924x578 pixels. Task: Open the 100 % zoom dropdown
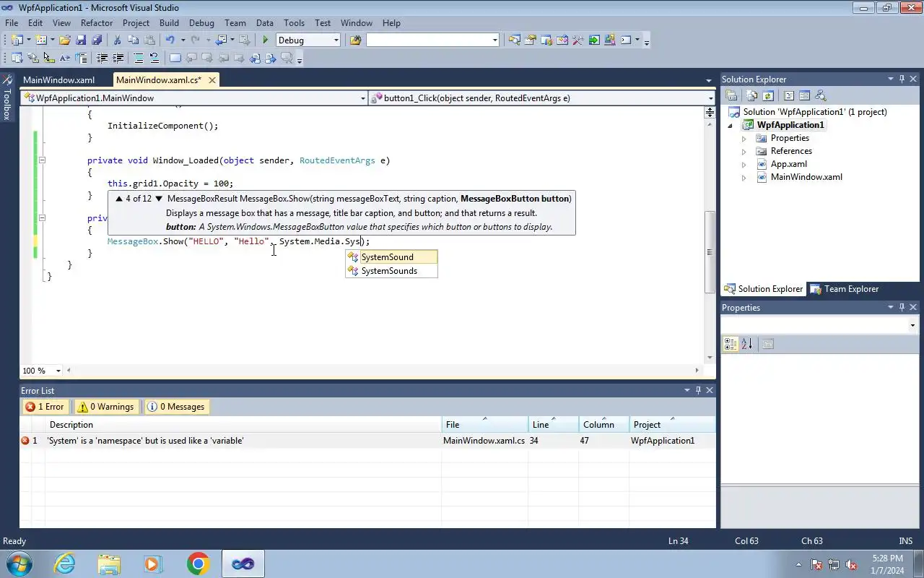58,371
